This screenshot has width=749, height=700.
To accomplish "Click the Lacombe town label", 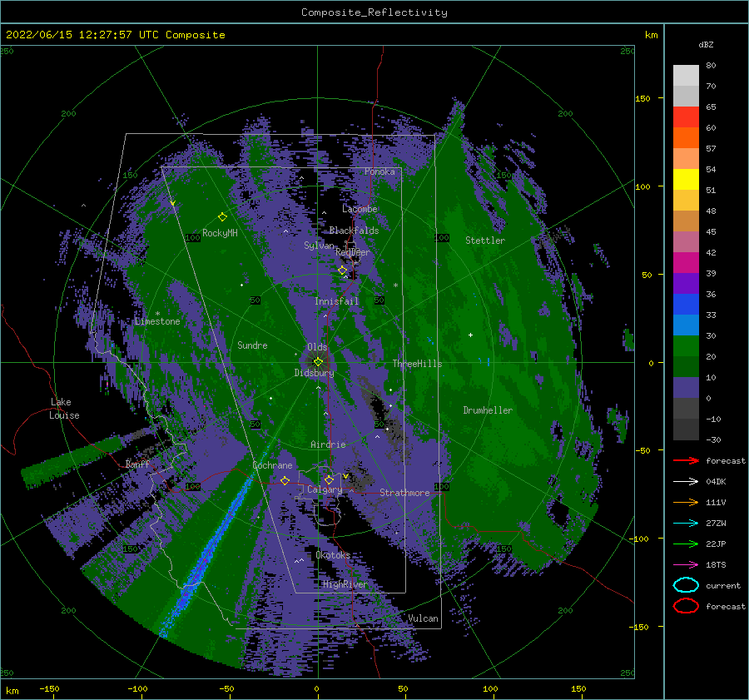I will click(x=360, y=209).
